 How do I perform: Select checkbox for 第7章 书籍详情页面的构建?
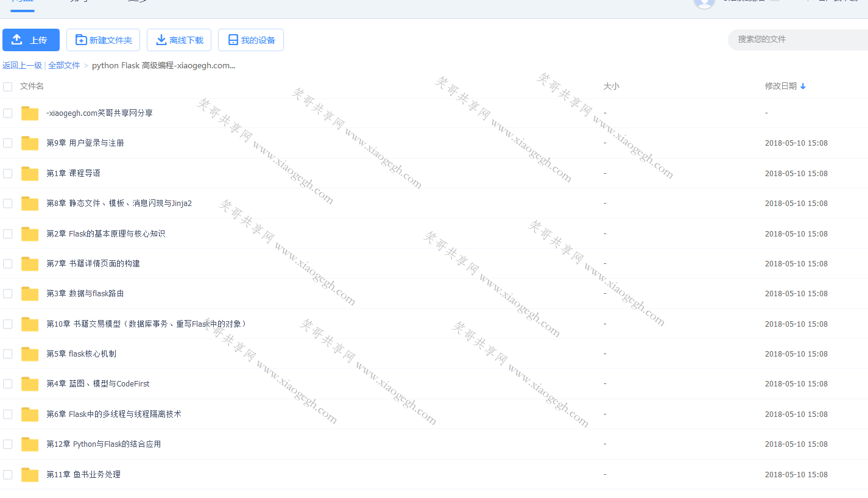tap(7, 263)
